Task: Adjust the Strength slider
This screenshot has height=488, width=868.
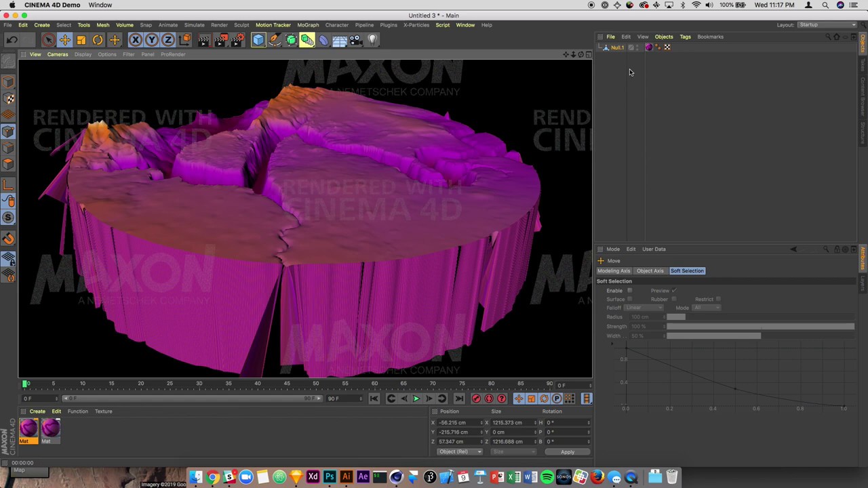Action: [760, 327]
